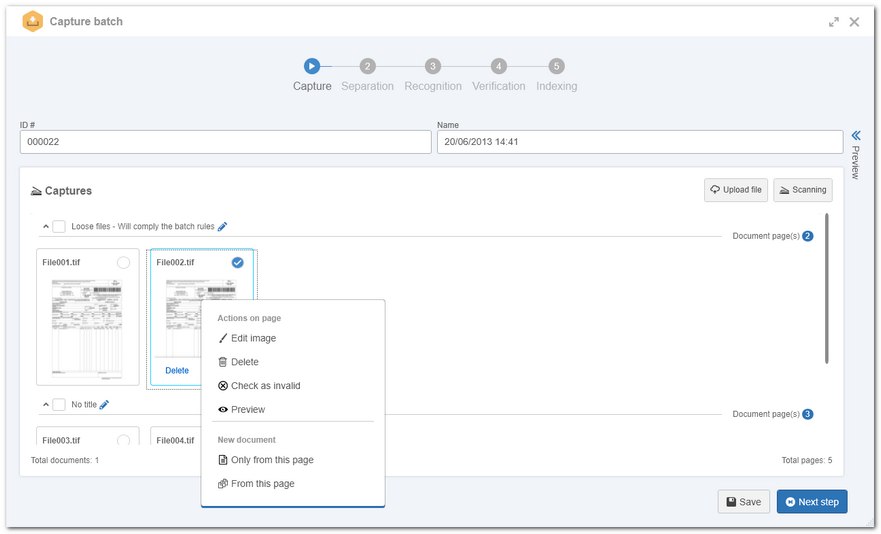
Task: Go to step 1 Capture circle
Action: coord(312,66)
